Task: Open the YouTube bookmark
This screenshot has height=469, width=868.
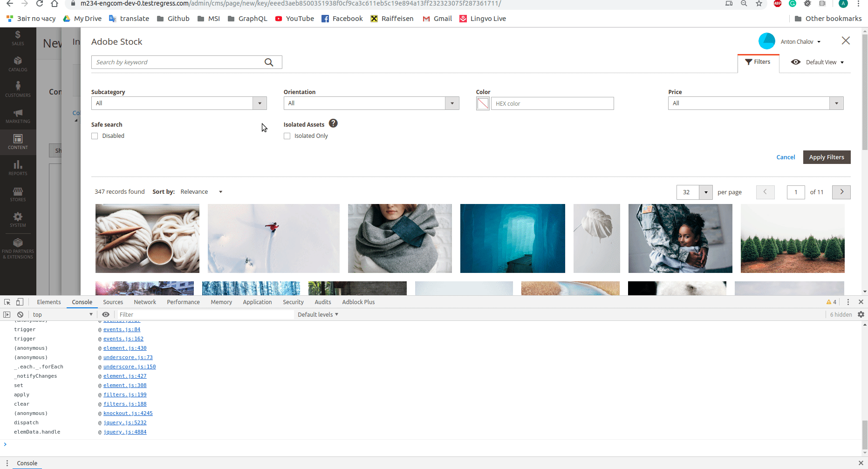Action: 294,19
